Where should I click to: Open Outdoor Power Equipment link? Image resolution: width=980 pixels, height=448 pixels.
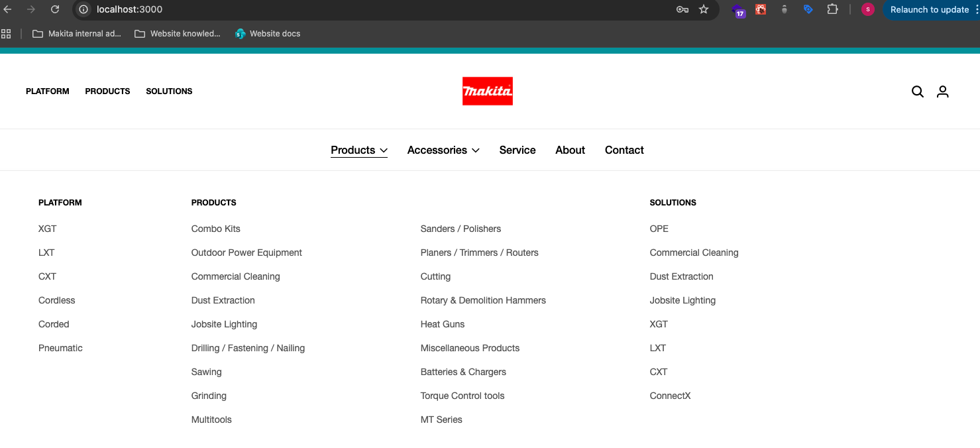click(x=246, y=252)
